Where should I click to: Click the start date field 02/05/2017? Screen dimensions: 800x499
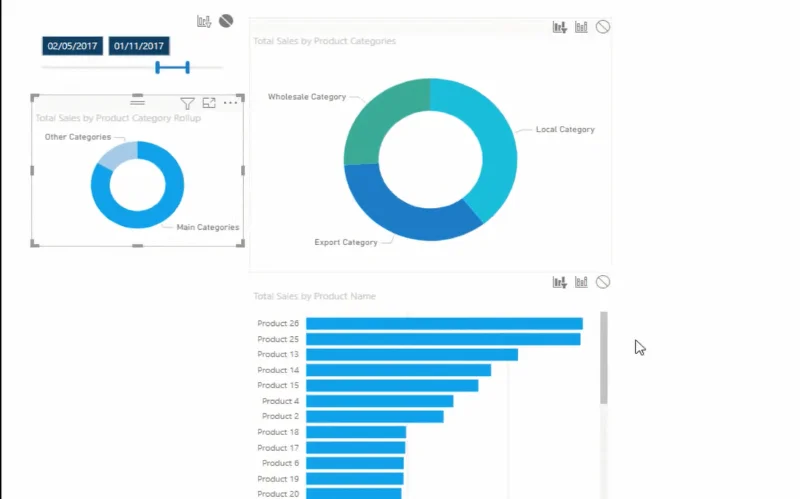pos(72,46)
